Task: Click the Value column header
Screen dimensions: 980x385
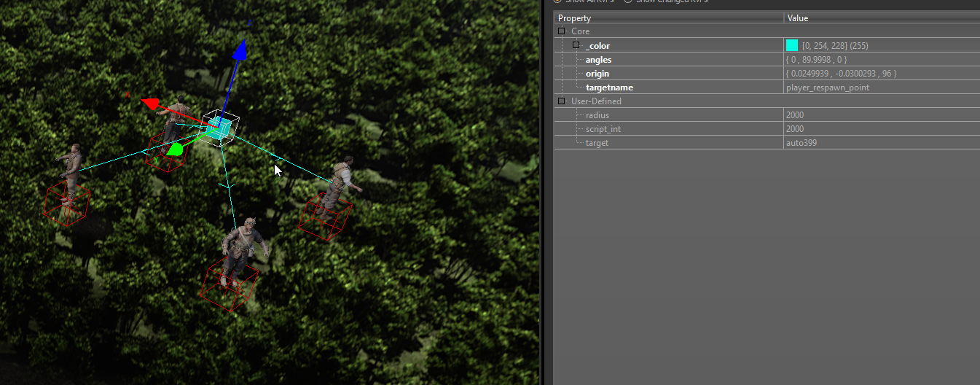Action: (882, 17)
